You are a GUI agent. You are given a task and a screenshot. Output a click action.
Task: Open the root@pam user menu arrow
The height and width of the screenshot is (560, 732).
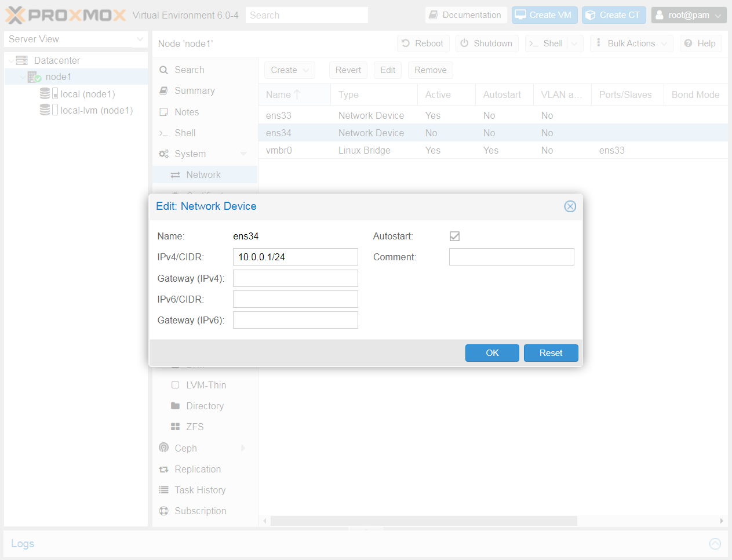[x=718, y=16]
